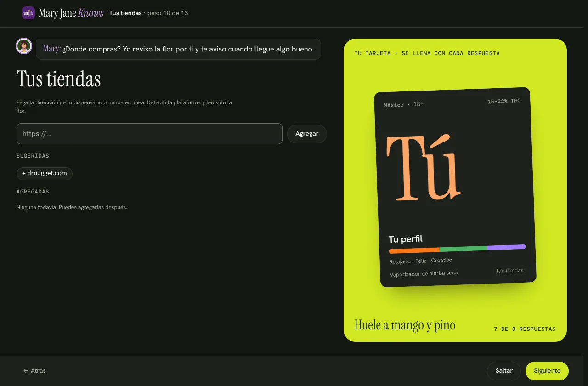Click the large 'Tú' lettering on card
This screenshot has width=588, height=386.
[x=424, y=168]
